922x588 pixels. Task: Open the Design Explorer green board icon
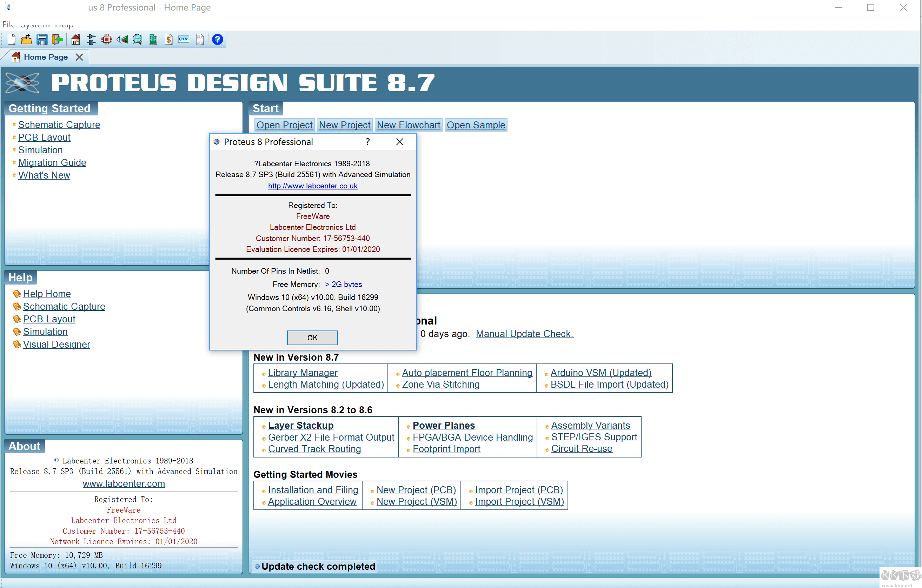(153, 39)
